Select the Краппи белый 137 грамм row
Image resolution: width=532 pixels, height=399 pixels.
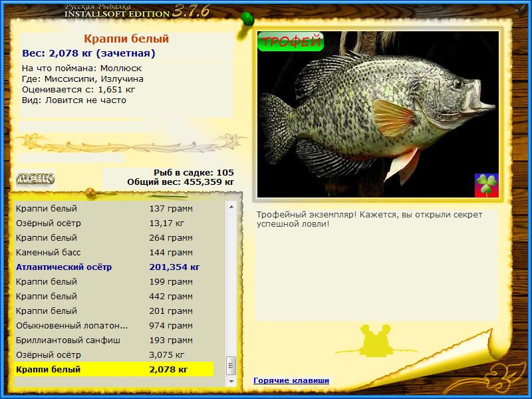114,208
